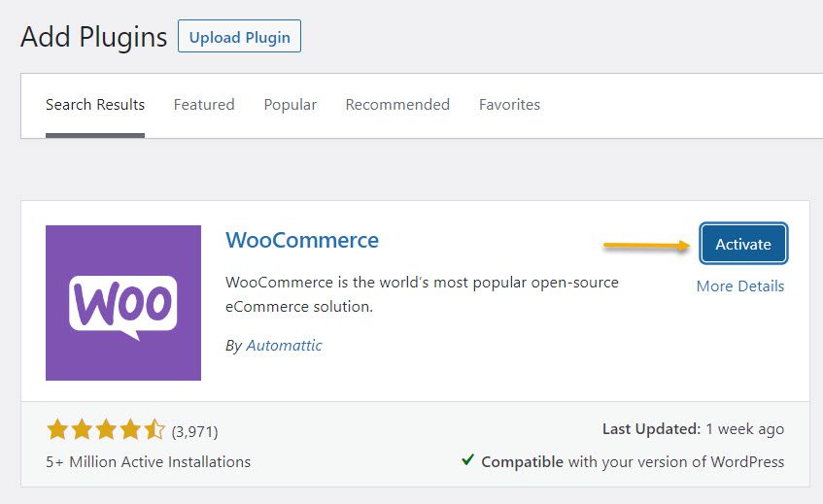Screen dimensions: 823x504
Task: Open More Details for WooCommerce
Action: [x=740, y=286]
